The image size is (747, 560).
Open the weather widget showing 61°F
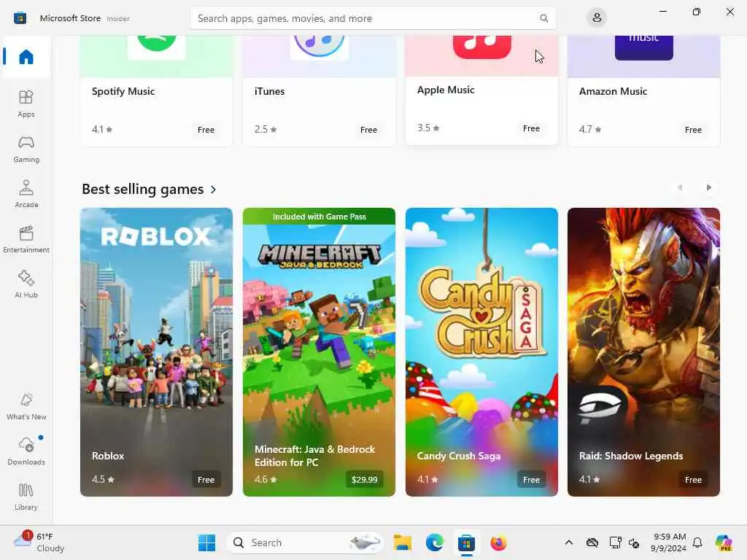(39, 542)
